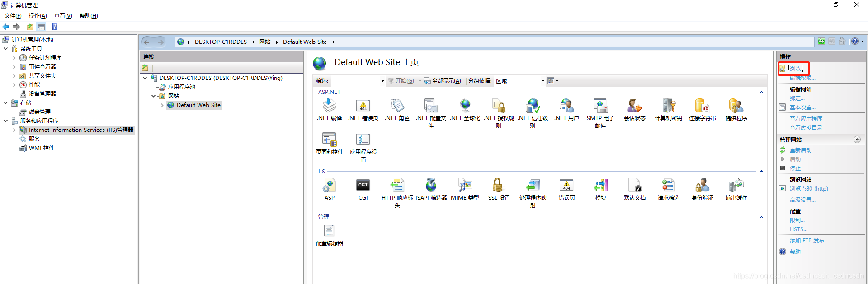
Task: Open the IIS 错误页 icon
Action: pos(566,185)
